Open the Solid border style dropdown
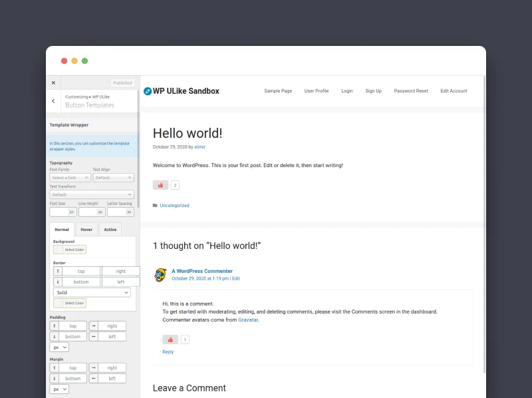This screenshot has width=532, height=398. tap(92, 293)
